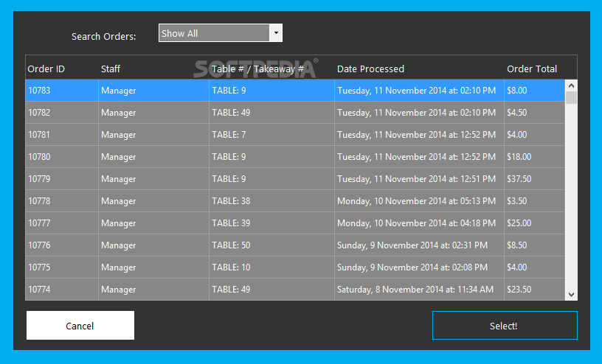Screen dimensions: 602x364
Task: Click the TABLE: 10 cell
Action: (271, 267)
